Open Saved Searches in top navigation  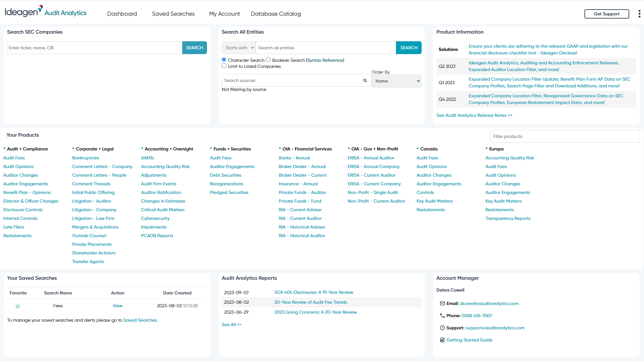click(x=173, y=14)
